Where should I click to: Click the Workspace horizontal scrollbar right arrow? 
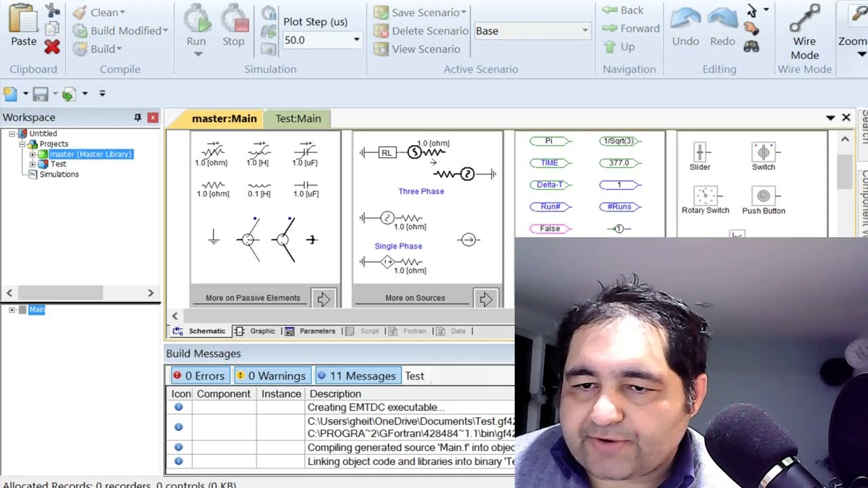151,293
